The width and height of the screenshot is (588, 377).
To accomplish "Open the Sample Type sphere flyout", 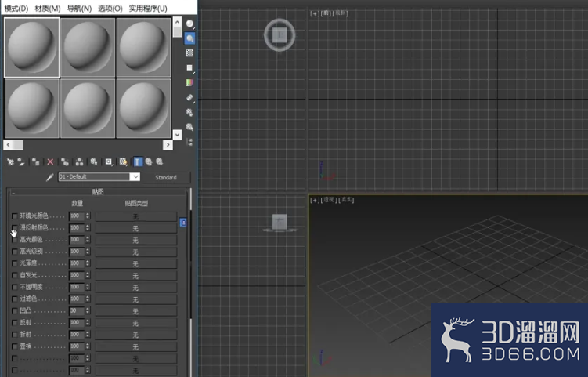I will pos(189,24).
